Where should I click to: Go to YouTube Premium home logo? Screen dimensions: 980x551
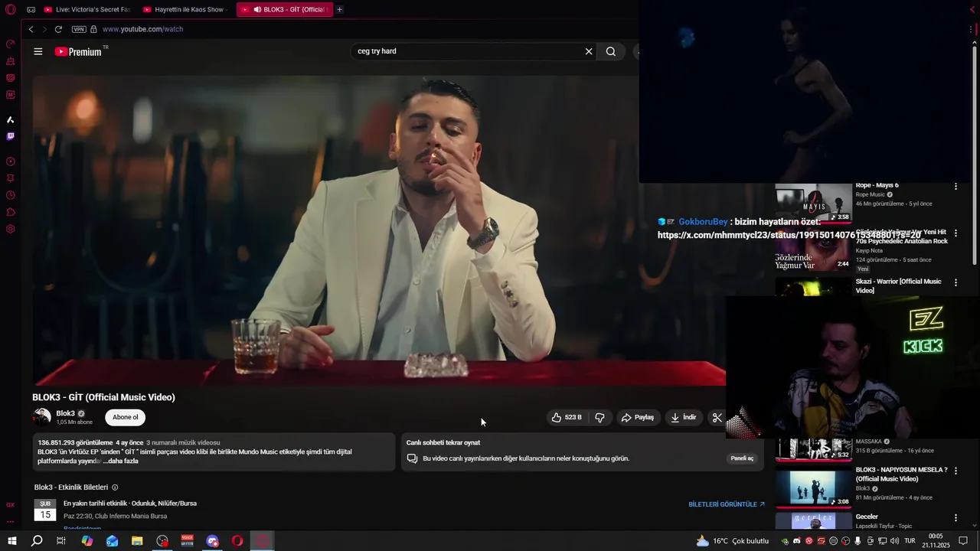pos(79,51)
